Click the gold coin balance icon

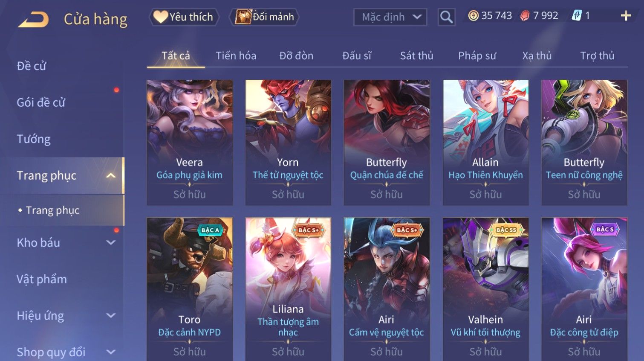[x=473, y=16]
